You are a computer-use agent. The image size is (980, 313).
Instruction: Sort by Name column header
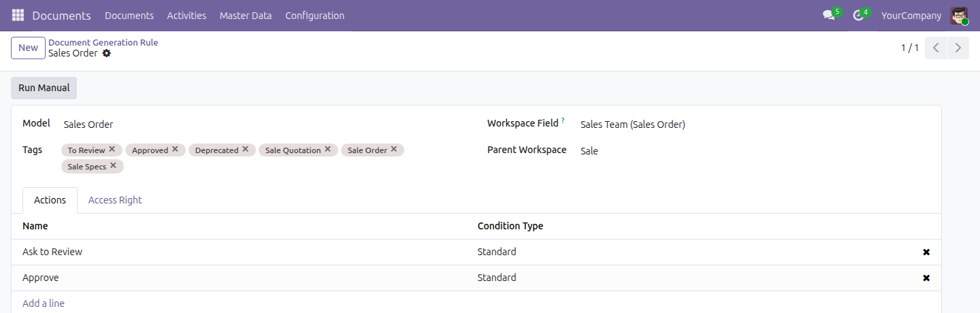coord(35,226)
